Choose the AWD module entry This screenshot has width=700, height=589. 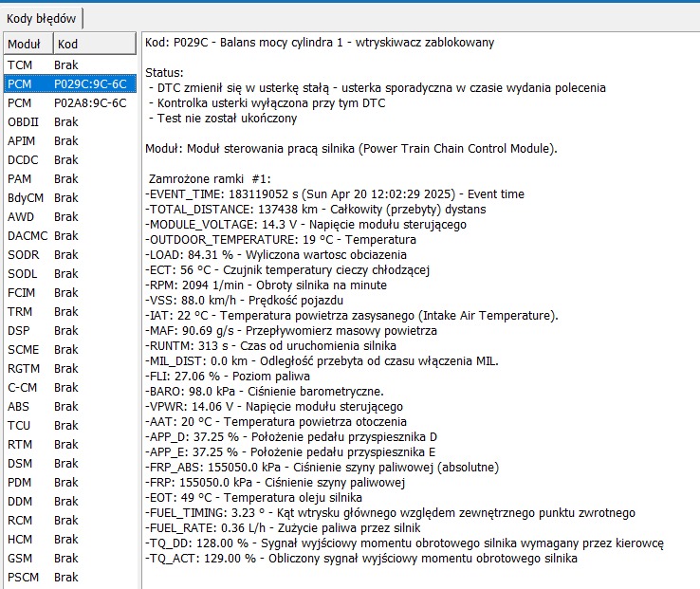(x=68, y=216)
